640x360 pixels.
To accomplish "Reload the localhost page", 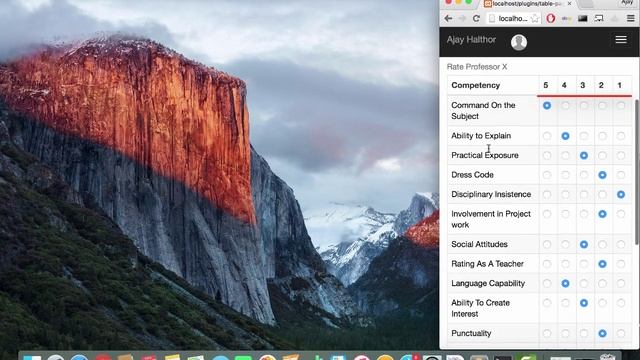I will (x=476, y=18).
